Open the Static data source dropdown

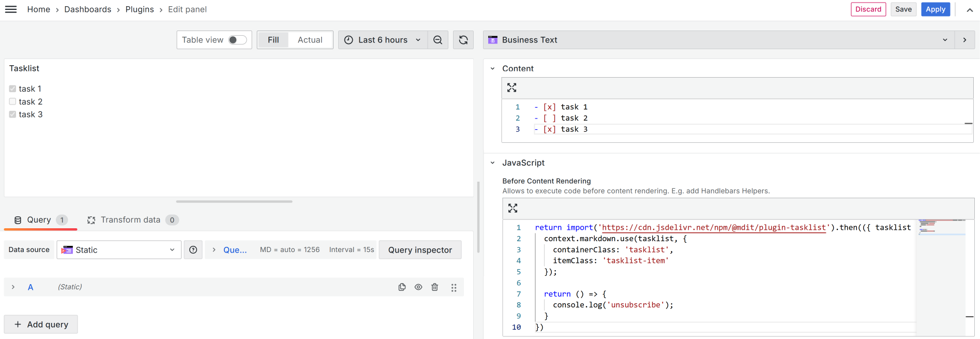coord(119,250)
